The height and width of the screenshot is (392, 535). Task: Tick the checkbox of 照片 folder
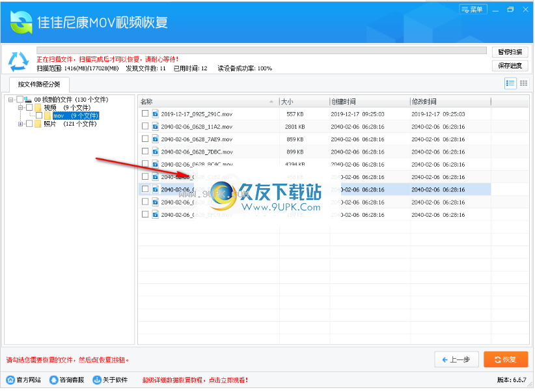[x=29, y=123]
